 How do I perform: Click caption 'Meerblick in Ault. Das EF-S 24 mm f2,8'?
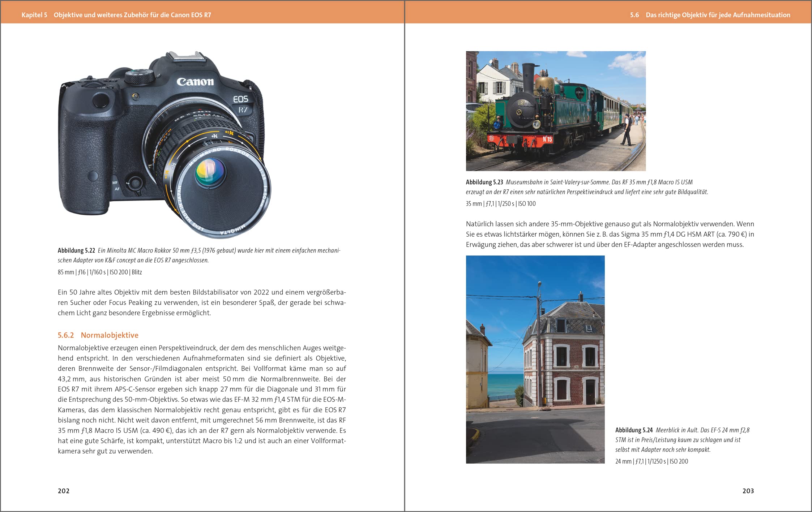(x=702, y=430)
